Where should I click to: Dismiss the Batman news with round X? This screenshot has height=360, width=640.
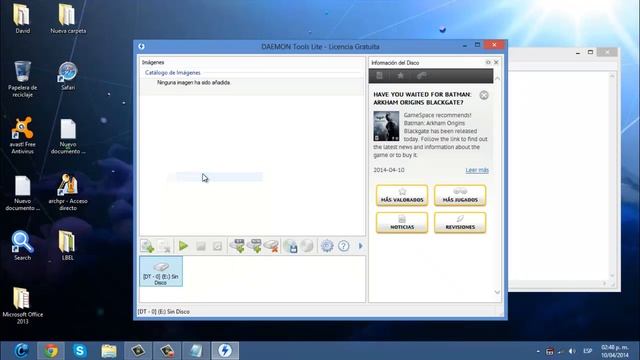pos(484,96)
